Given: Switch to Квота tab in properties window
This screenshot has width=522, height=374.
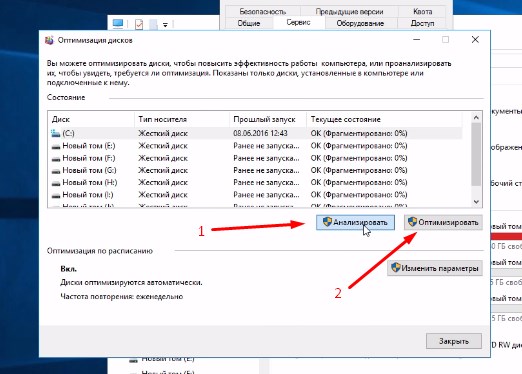Looking at the screenshot, I should click(x=422, y=11).
